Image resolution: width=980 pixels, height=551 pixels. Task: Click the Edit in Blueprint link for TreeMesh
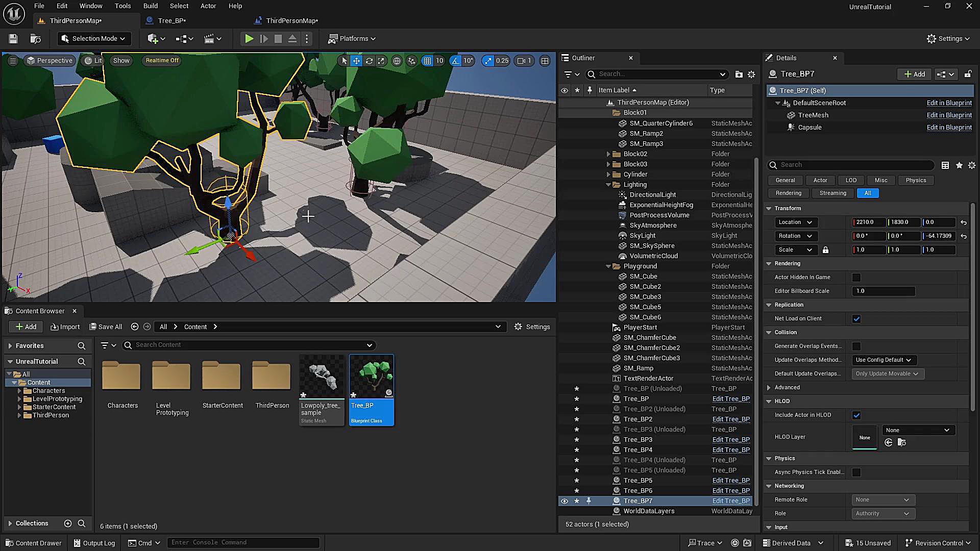click(949, 115)
